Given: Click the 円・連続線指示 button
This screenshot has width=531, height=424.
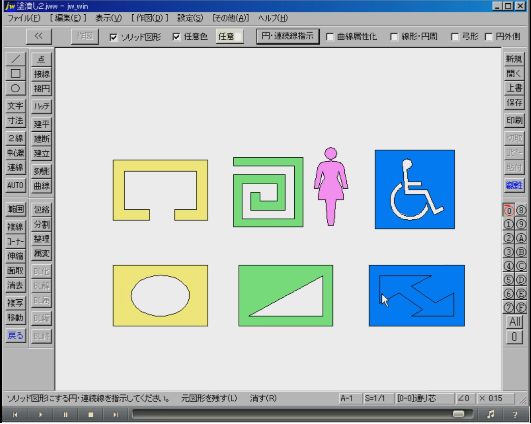Looking at the screenshot, I should 288,36.
